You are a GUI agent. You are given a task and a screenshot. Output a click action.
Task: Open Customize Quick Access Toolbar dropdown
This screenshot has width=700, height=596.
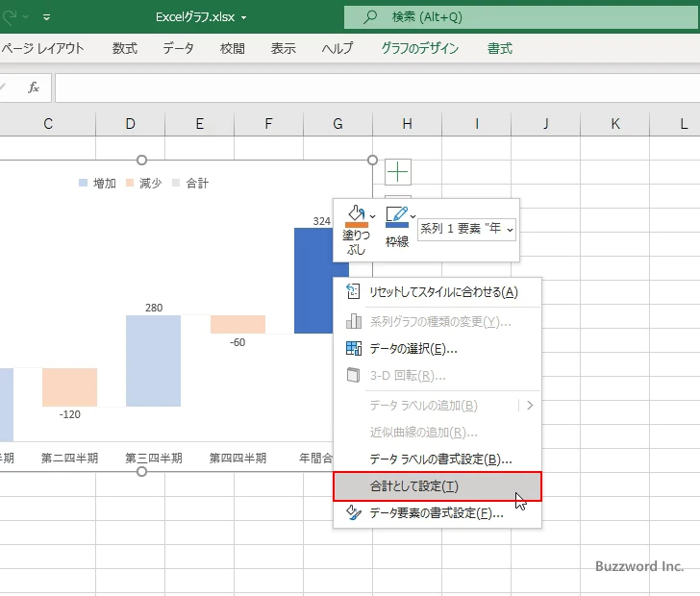click(x=46, y=17)
